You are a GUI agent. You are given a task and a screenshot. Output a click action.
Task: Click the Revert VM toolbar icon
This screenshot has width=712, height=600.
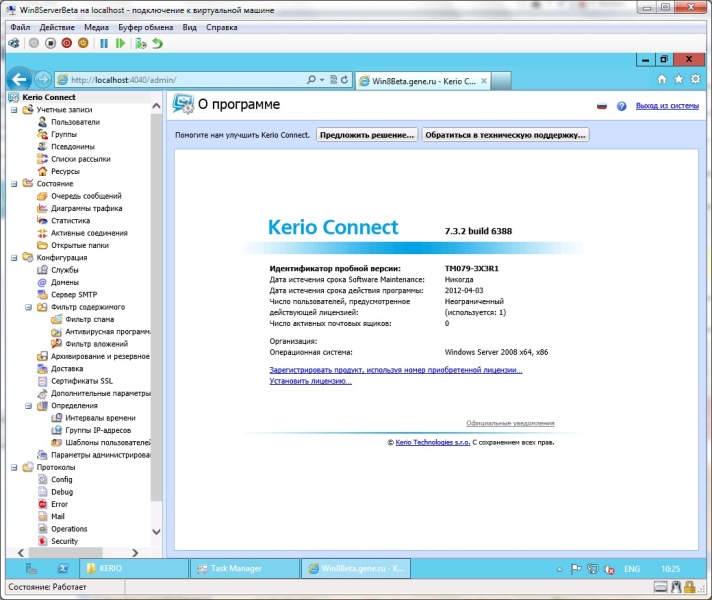pos(157,44)
